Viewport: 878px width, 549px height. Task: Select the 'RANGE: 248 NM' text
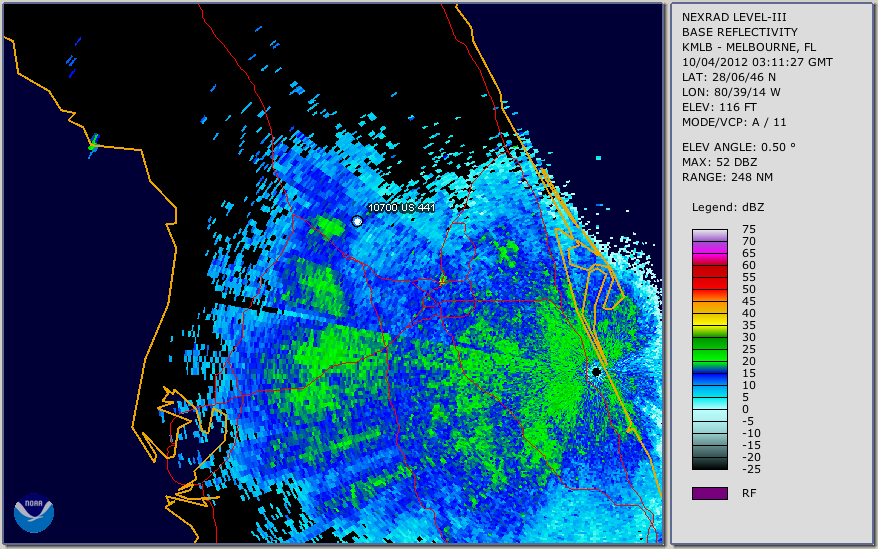point(727,178)
